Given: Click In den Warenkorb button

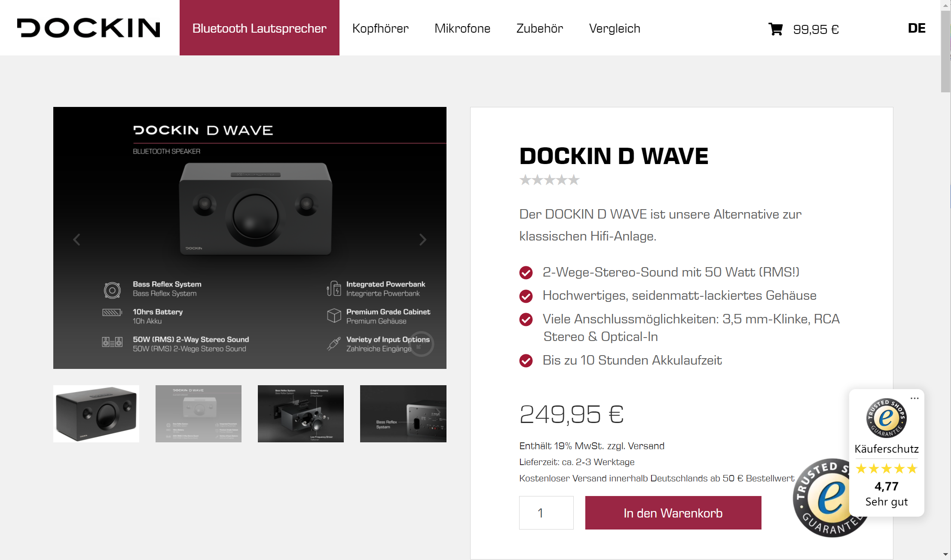Looking at the screenshot, I should pyautogui.click(x=673, y=513).
